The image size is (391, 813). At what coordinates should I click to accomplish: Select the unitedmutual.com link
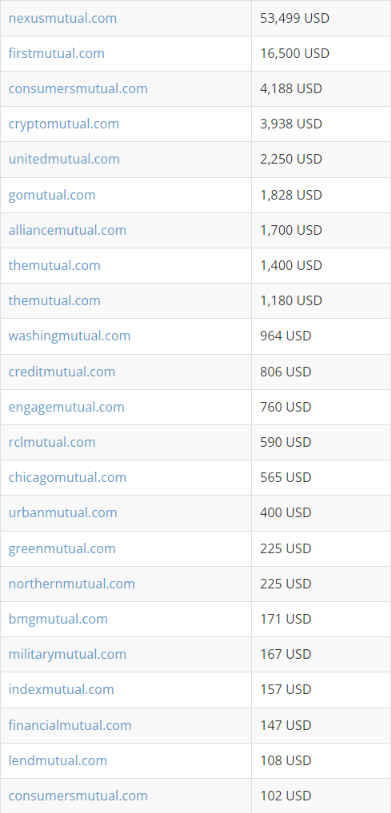tap(64, 159)
